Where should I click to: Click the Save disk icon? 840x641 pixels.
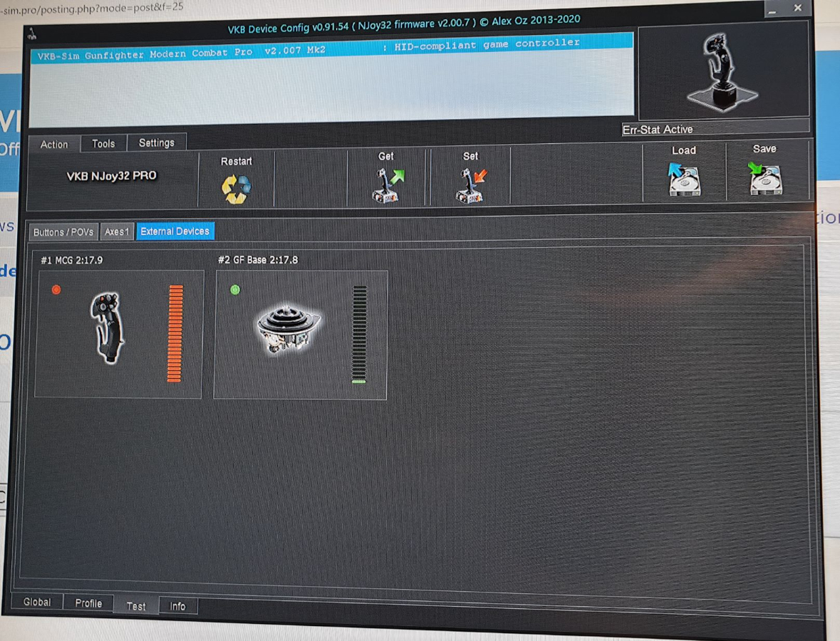pos(764,178)
